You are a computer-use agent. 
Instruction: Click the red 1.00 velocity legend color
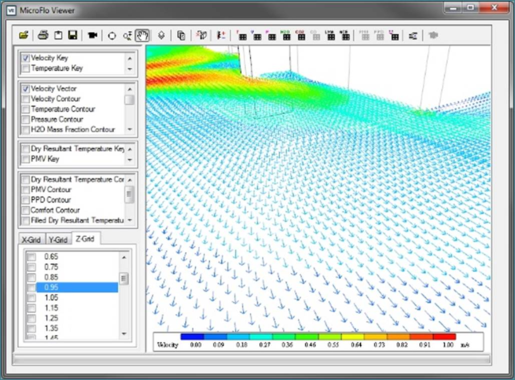(444, 337)
